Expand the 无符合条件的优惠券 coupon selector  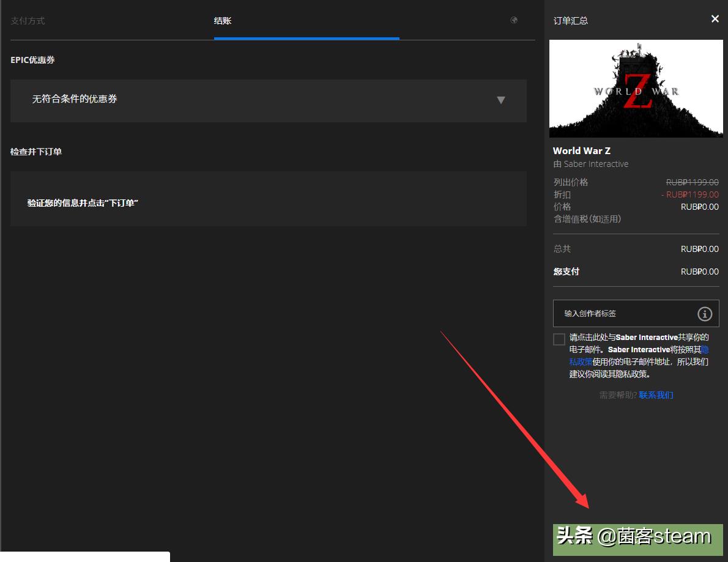click(x=268, y=100)
